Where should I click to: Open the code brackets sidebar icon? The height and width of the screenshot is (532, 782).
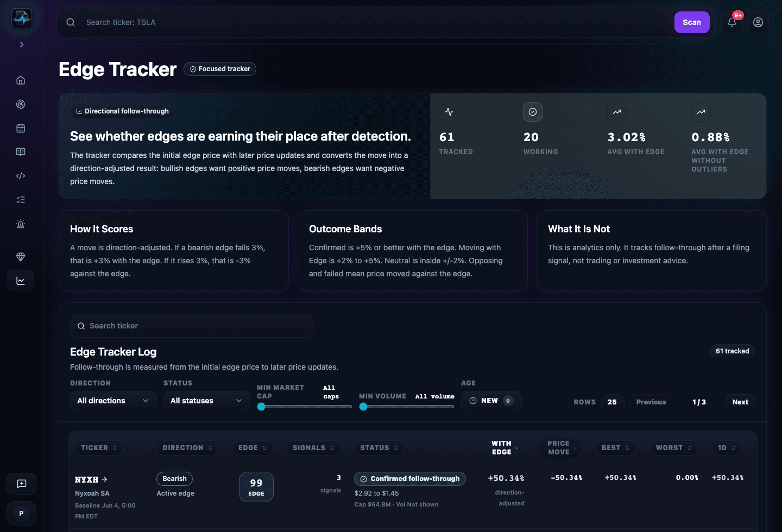coord(21,176)
